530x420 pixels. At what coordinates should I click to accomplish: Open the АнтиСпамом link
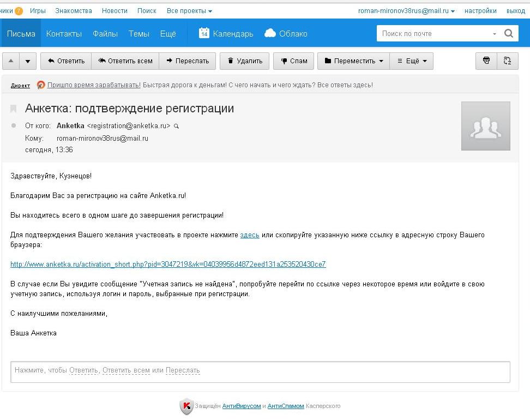(286, 406)
